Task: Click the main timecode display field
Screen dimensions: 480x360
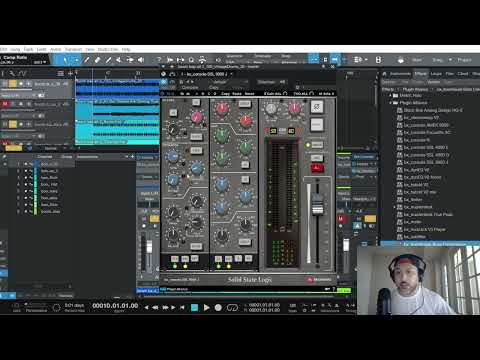Action: (x=115, y=306)
